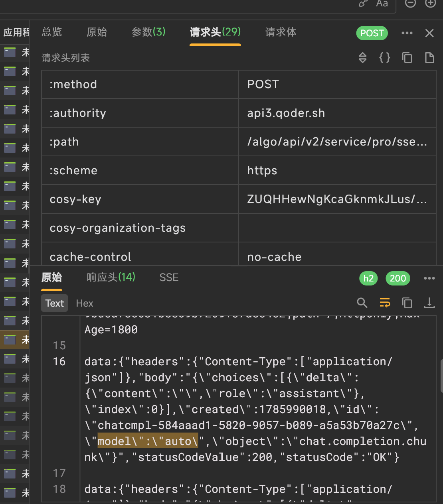Select the /algo/api/v2/service/pro/sse value

[x=337, y=142]
